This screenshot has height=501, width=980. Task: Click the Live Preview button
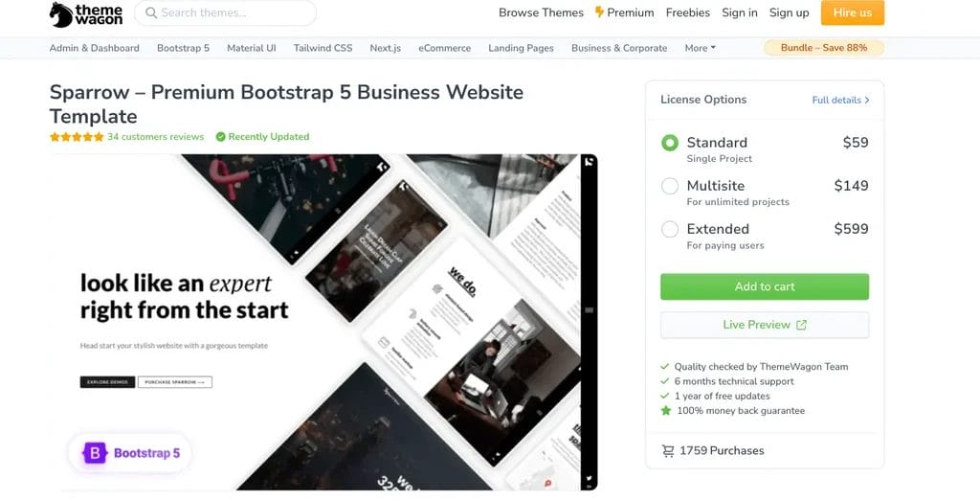click(x=765, y=325)
